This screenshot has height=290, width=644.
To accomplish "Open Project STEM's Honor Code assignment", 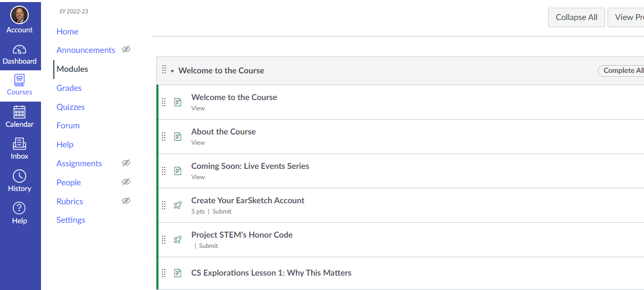I will (242, 235).
